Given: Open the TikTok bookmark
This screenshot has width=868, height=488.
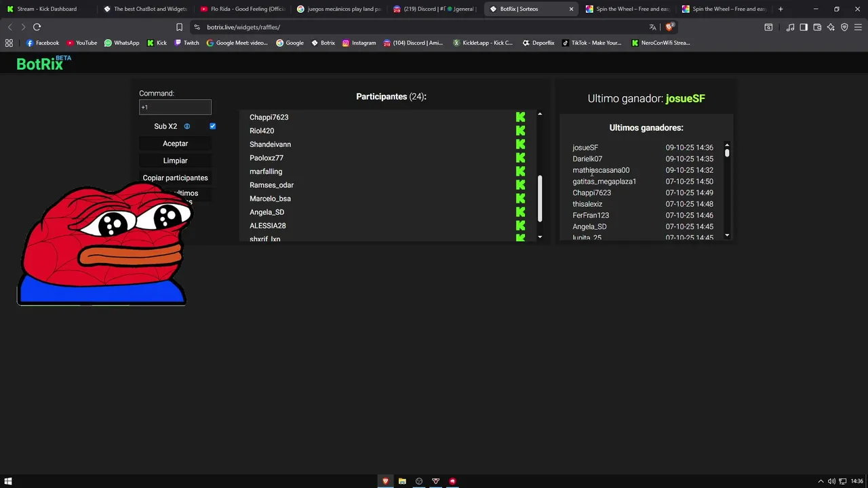Looking at the screenshot, I should click(x=592, y=43).
